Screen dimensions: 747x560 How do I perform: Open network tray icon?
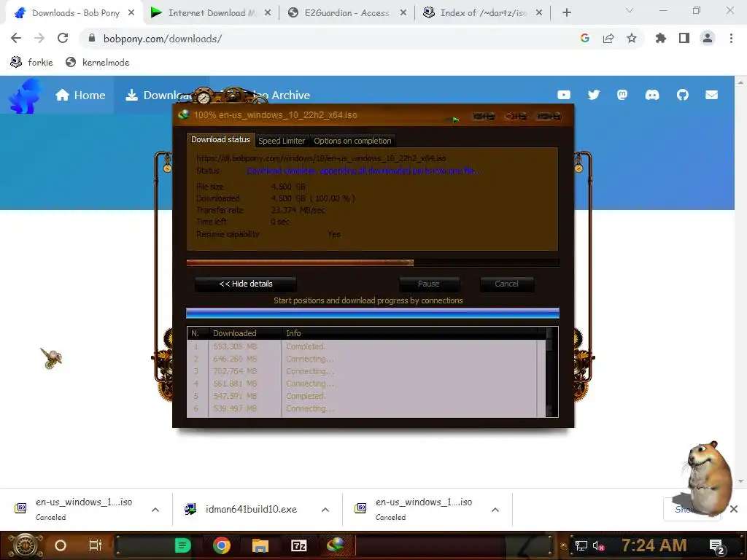pos(581,545)
